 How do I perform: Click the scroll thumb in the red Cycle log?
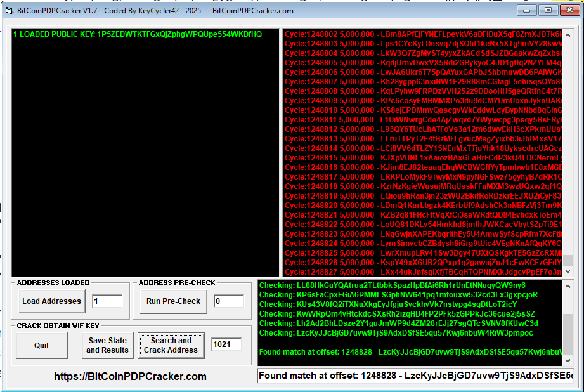[568, 260]
